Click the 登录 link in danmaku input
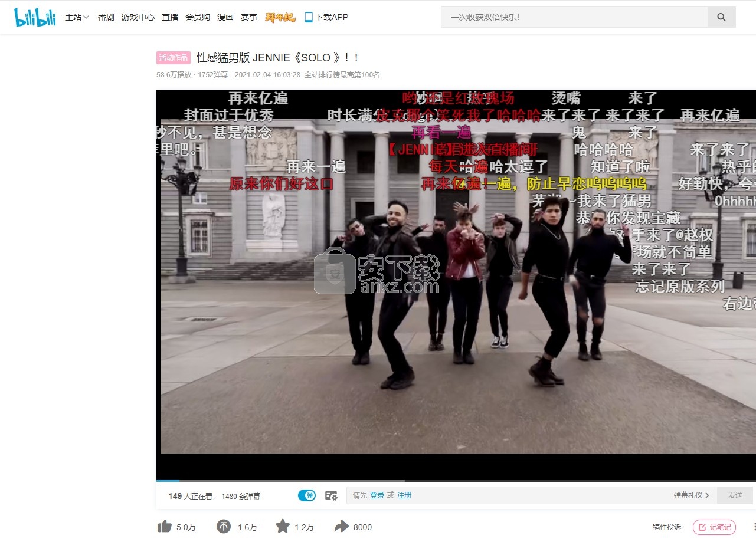Image resolution: width=756 pixels, height=542 pixels. pos(377,495)
